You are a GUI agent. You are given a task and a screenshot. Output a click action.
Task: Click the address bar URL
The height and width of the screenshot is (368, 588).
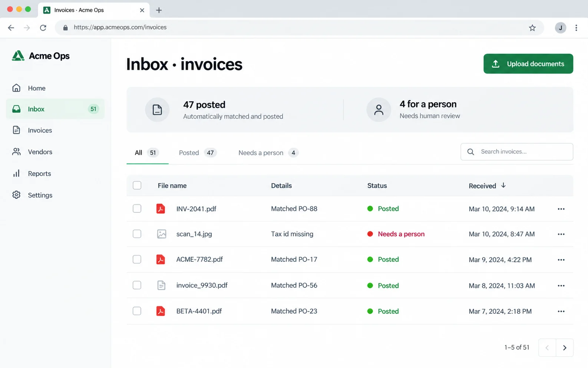(120, 27)
